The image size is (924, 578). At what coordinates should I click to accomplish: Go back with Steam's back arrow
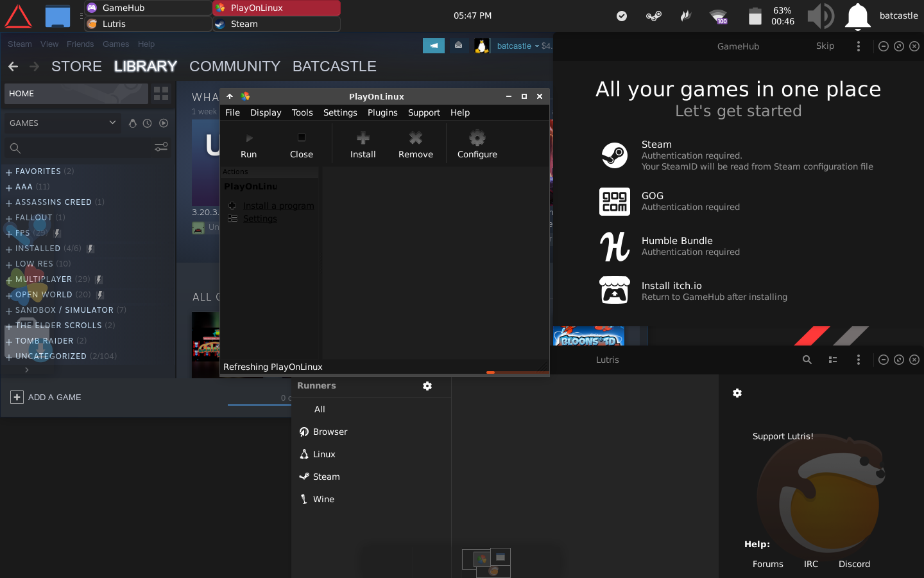click(13, 66)
